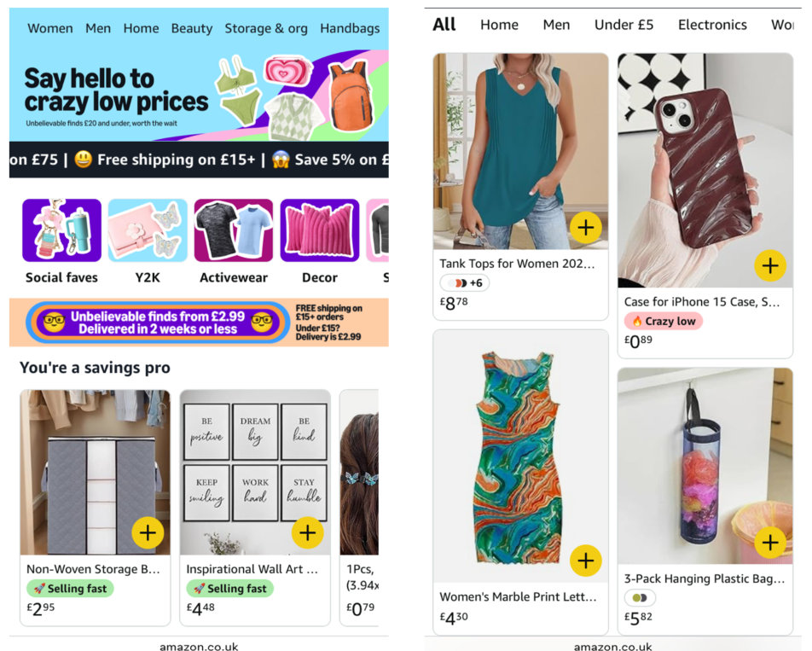Open the Handbags menu item

[x=350, y=28]
